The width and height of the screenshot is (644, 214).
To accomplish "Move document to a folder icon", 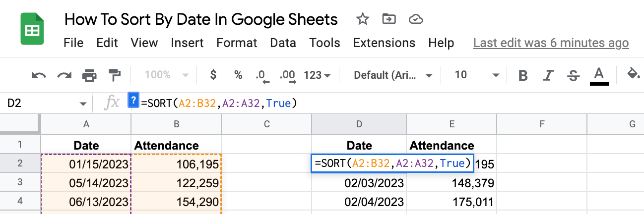I will tap(389, 19).
